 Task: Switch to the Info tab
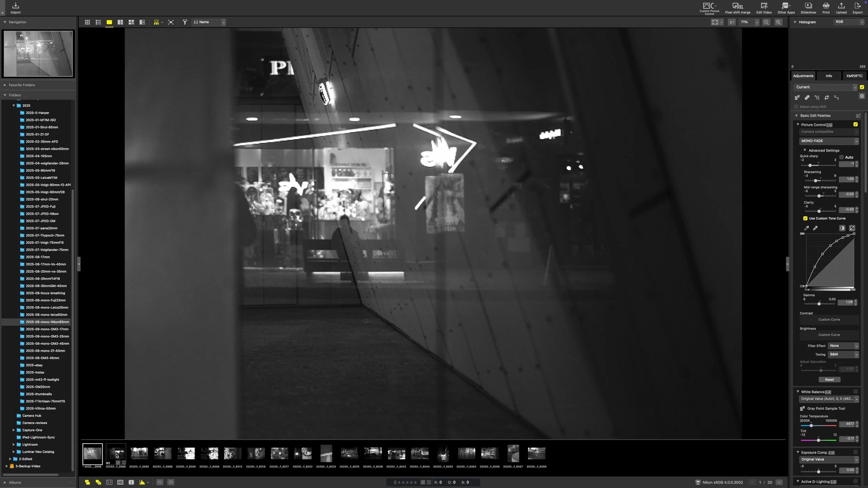click(x=829, y=76)
